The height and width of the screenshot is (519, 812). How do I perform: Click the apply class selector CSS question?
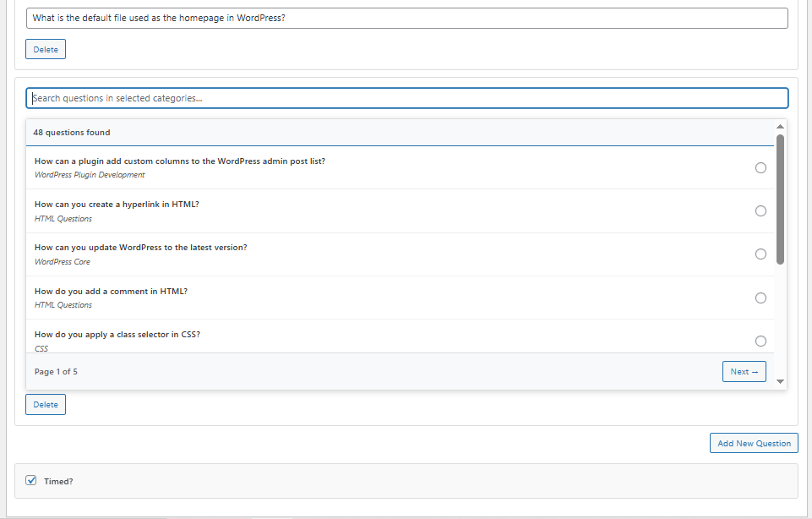point(117,334)
